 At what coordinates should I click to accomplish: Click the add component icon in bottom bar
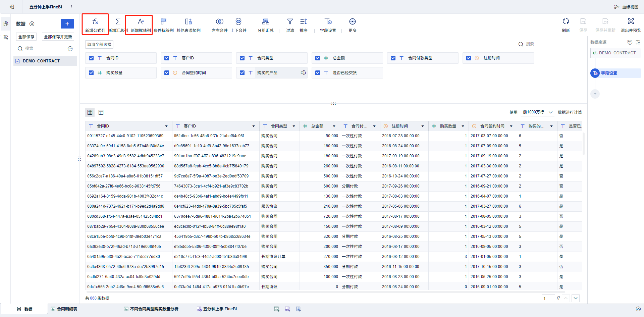[x=277, y=309]
